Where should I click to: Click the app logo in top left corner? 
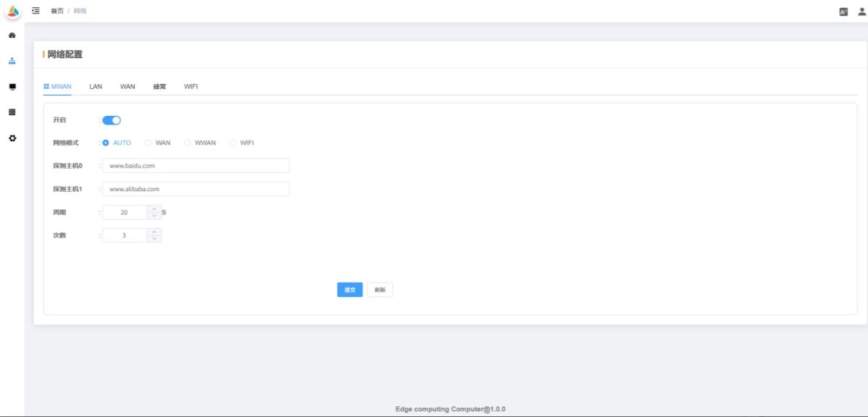click(12, 10)
